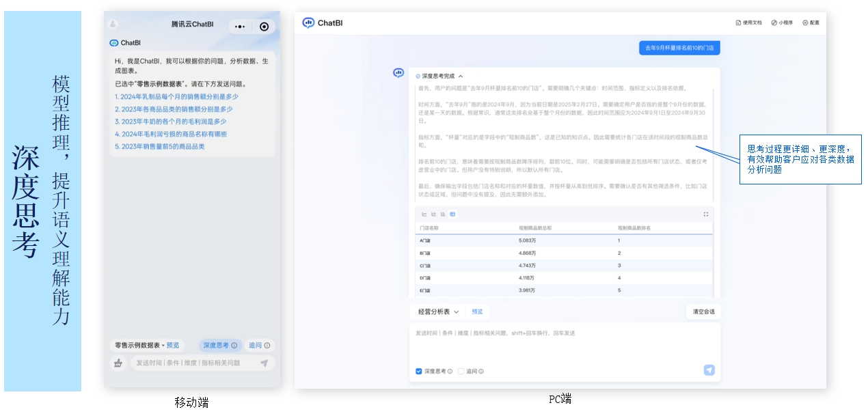
Task: Expand the result table to fullscreen
Action: 706,214
